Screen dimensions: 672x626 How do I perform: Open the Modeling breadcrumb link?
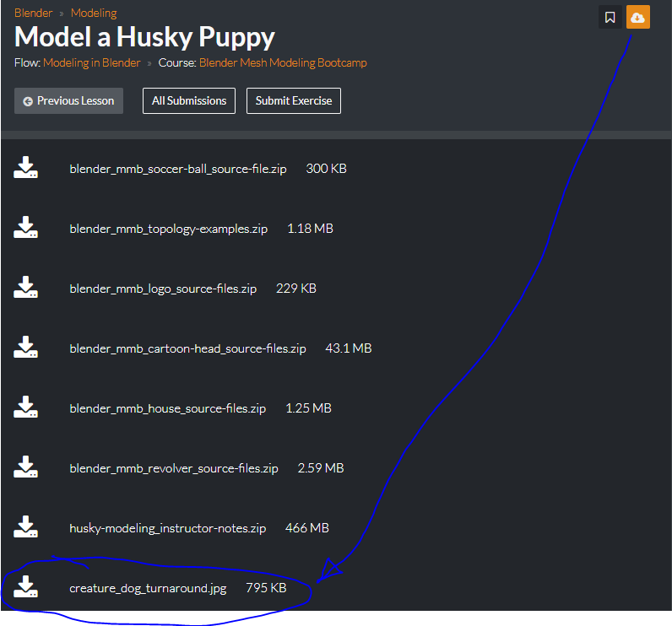point(94,13)
